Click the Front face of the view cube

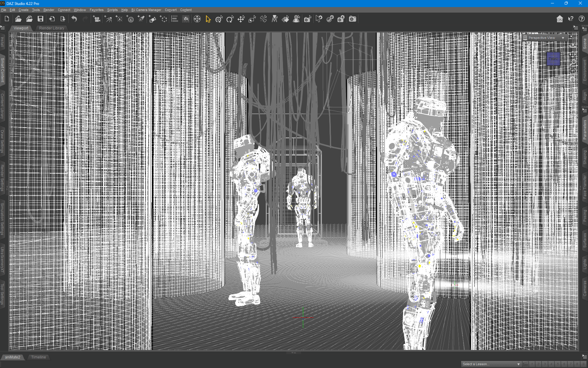(553, 59)
